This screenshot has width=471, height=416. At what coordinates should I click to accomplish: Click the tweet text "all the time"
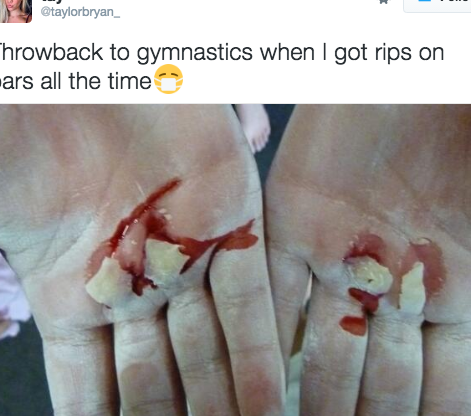click(96, 81)
